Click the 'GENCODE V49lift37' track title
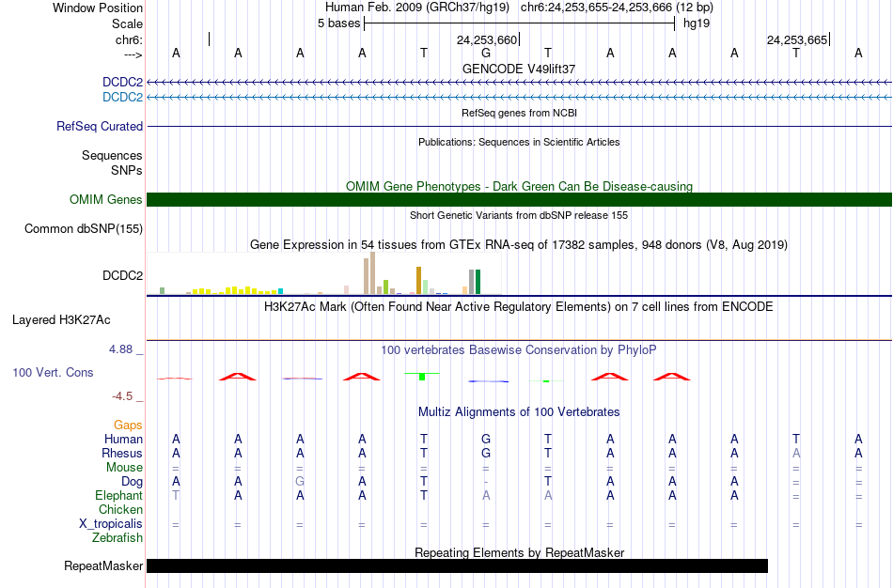Image resolution: width=893 pixels, height=588 pixels. tap(519, 69)
